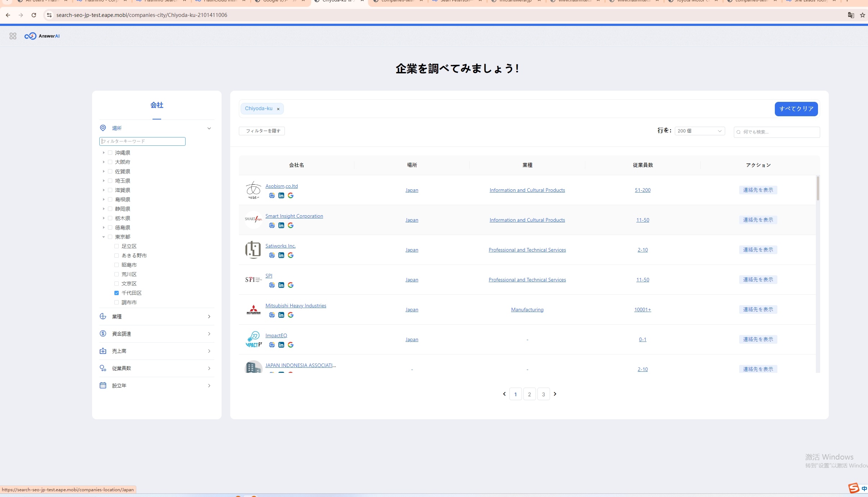Check the 大阪府 checkbox
Image resolution: width=868 pixels, height=497 pixels.
click(110, 162)
